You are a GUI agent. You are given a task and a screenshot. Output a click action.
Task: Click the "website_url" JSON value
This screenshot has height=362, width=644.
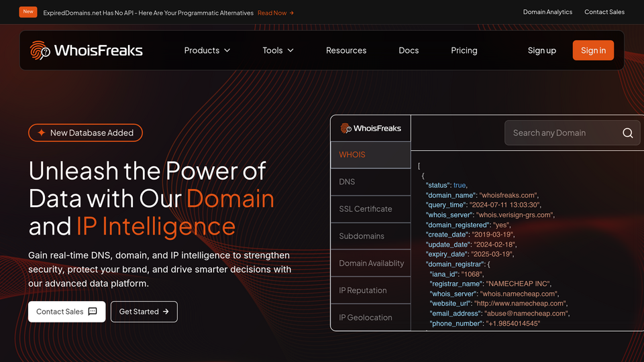coord(519,304)
